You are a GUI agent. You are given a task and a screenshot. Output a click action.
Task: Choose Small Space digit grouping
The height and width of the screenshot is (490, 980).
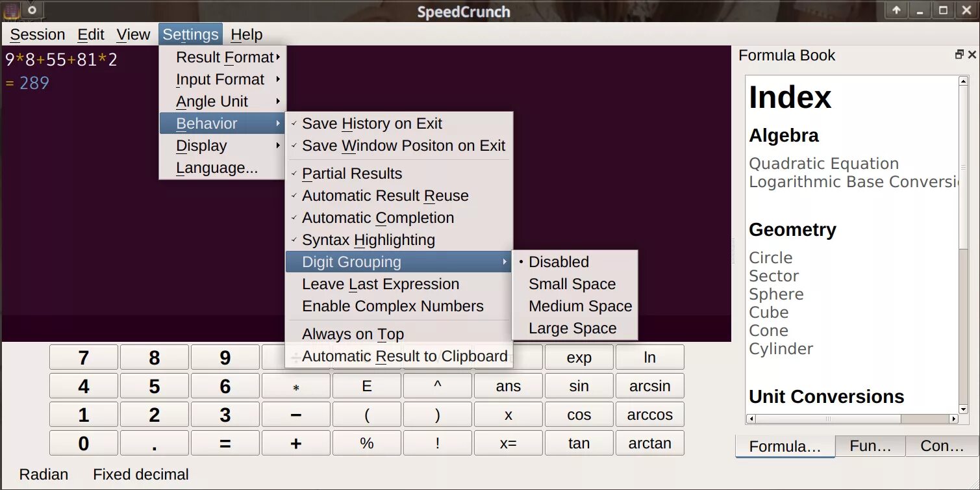(x=575, y=284)
